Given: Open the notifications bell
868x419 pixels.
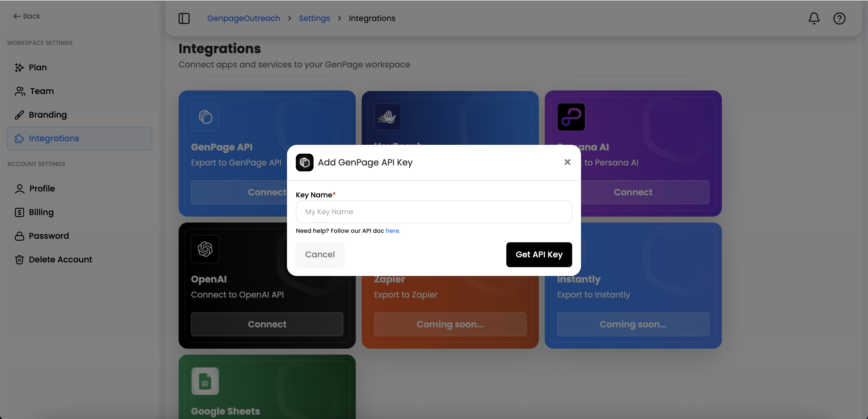Looking at the screenshot, I should coord(814,18).
